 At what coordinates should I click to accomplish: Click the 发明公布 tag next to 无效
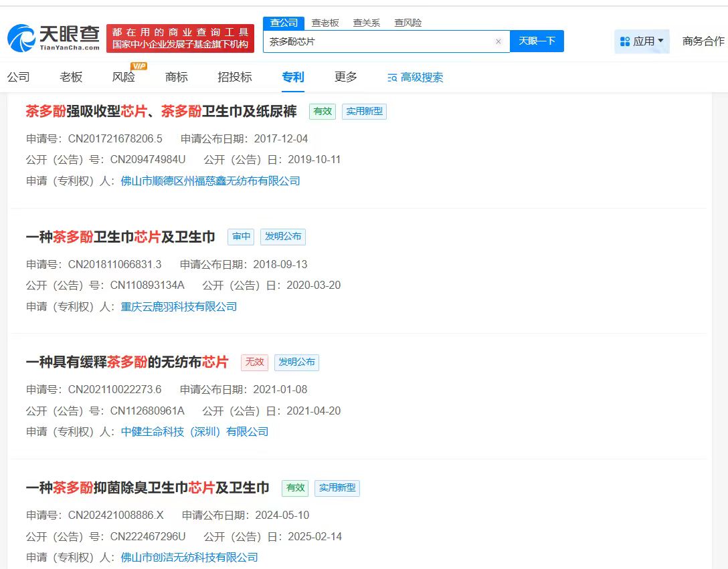point(296,362)
